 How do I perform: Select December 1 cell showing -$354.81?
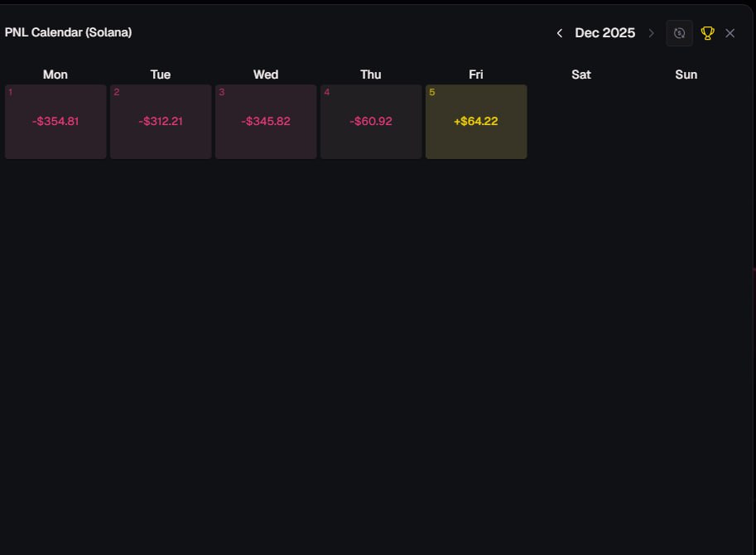tap(55, 122)
